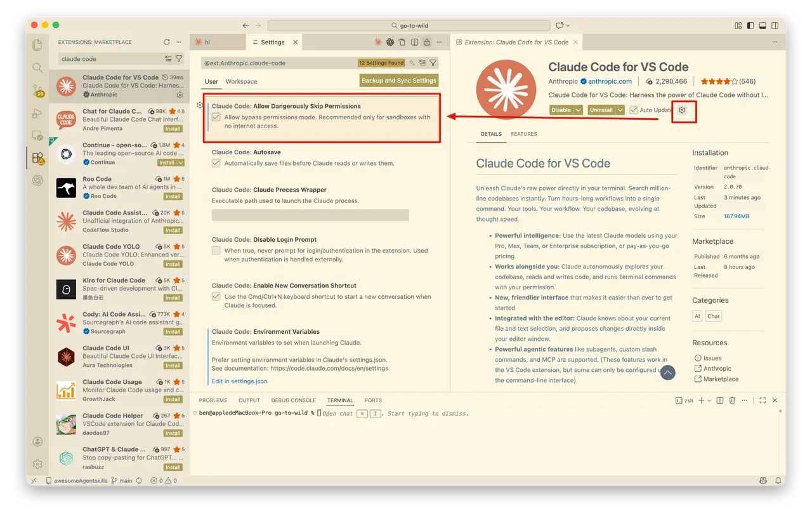
Task: Click the gear on Claude Code list item
Action: [180, 95]
